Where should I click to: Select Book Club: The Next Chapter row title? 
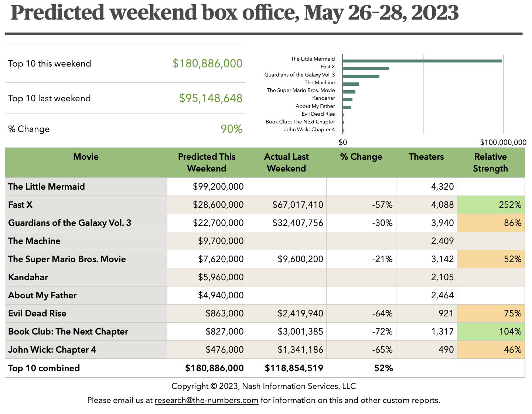[x=68, y=332]
